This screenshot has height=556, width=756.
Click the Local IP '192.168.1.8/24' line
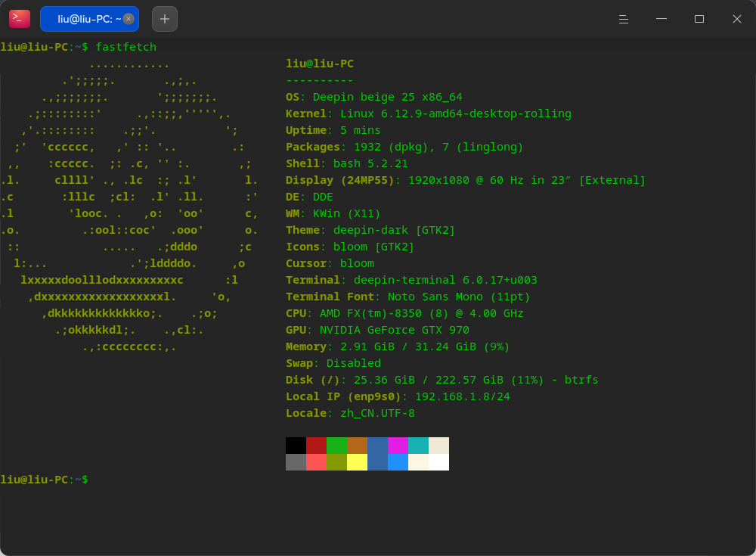[x=398, y=396]
